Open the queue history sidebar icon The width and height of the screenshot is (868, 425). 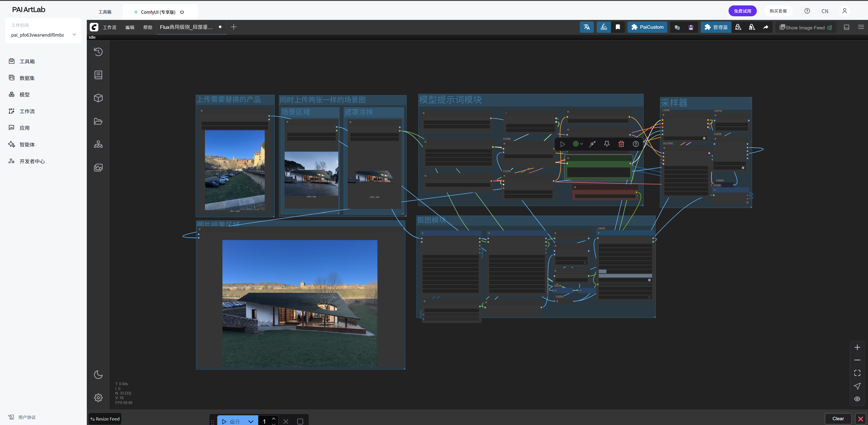(98, 52)
